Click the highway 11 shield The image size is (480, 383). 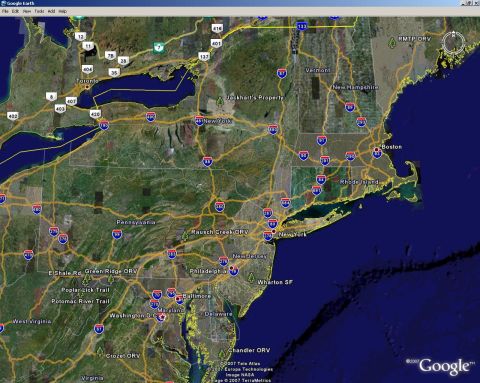(88, 46)
